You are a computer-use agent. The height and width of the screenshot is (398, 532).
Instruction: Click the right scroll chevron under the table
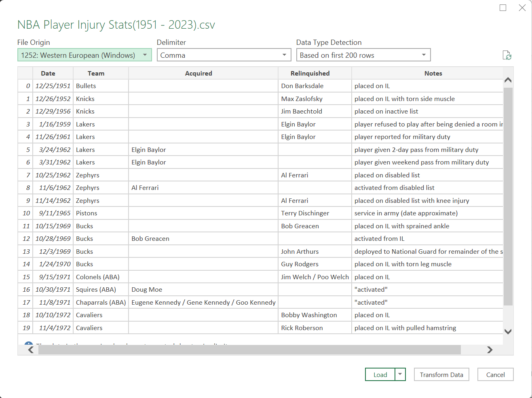click(490, 350)
